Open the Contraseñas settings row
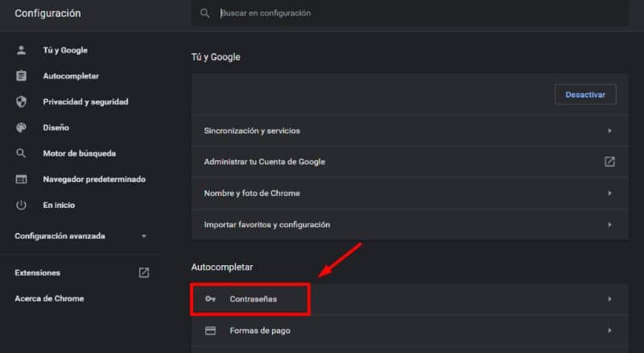Screen dimensions: 644x353 [x=410, y=299]
